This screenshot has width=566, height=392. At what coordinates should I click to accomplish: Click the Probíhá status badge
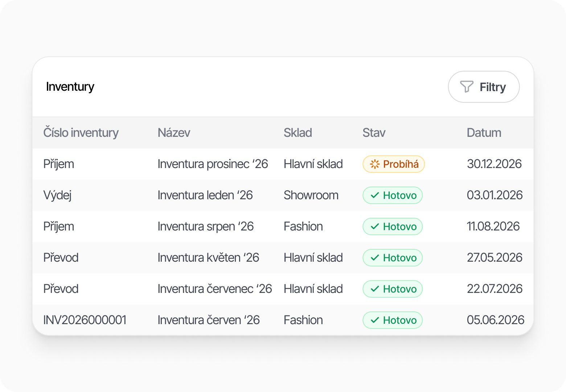click(x=394, y=164)
